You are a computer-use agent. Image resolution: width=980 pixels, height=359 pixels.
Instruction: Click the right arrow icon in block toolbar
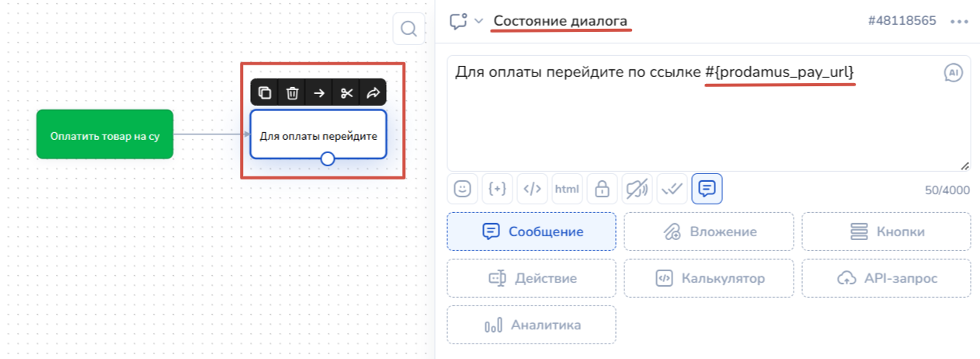pyautogui.click(x=319, y=93)
